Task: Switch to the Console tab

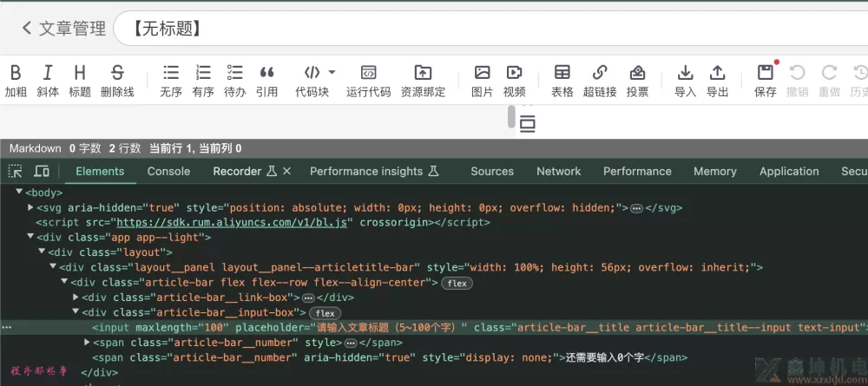Action: (x=169, y=172)
